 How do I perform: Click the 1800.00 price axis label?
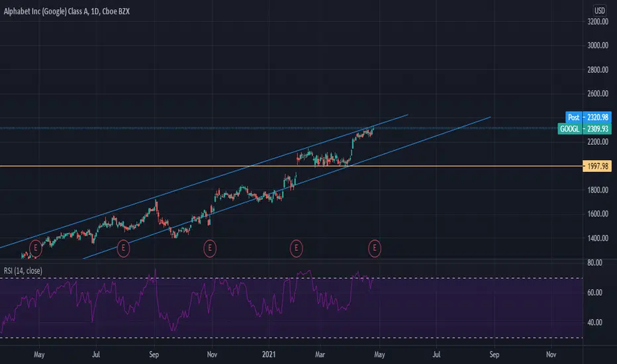pyautogui.click(x=597, y=190)
